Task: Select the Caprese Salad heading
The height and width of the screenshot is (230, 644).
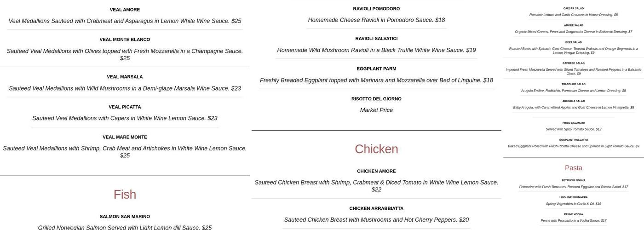Action: (x=573, y=63)
